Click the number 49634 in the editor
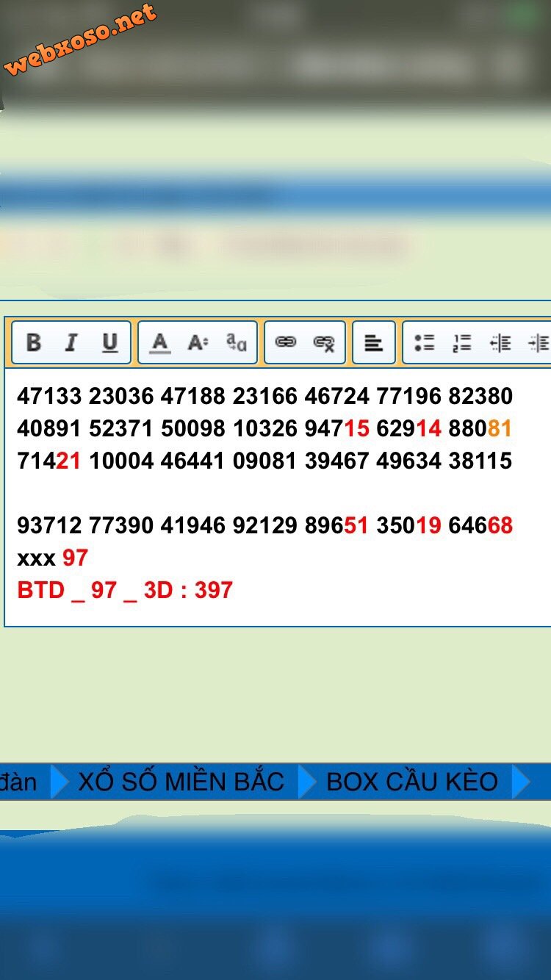Image resolution: width=551 pixels, height=980 pixels. tap(409, 461)
